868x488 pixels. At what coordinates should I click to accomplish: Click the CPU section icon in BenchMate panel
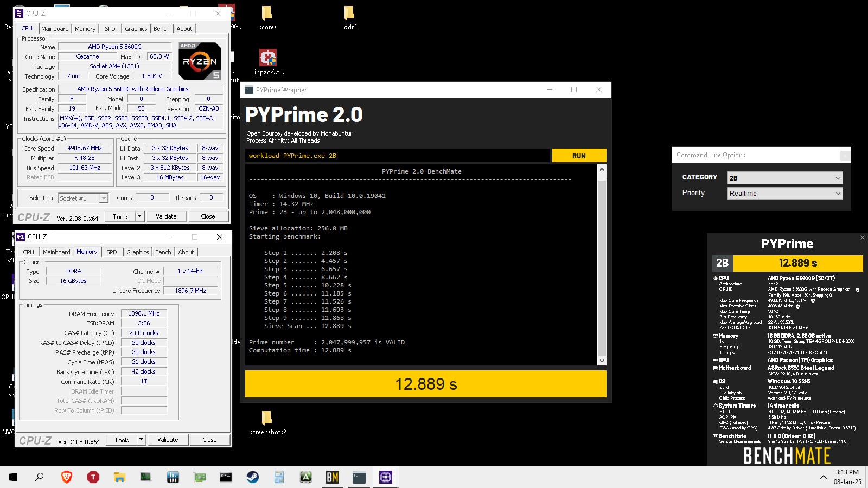[x=716, y=278]
